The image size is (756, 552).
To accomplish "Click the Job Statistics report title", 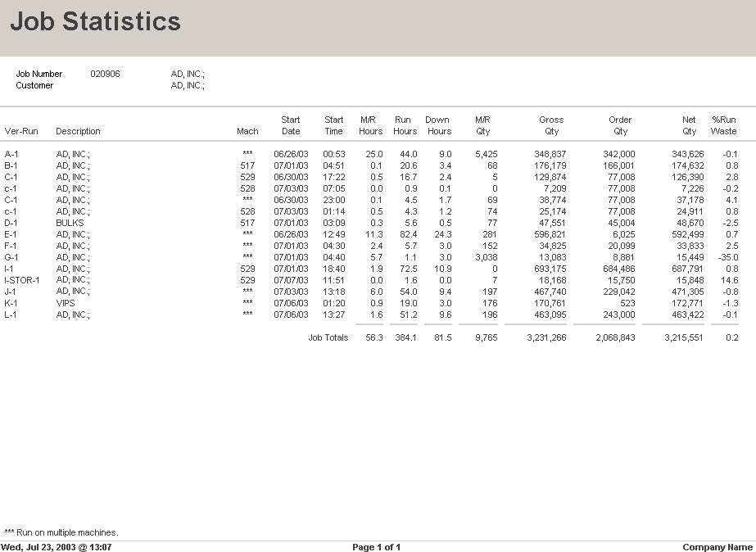I will click(x=96, y=21).
